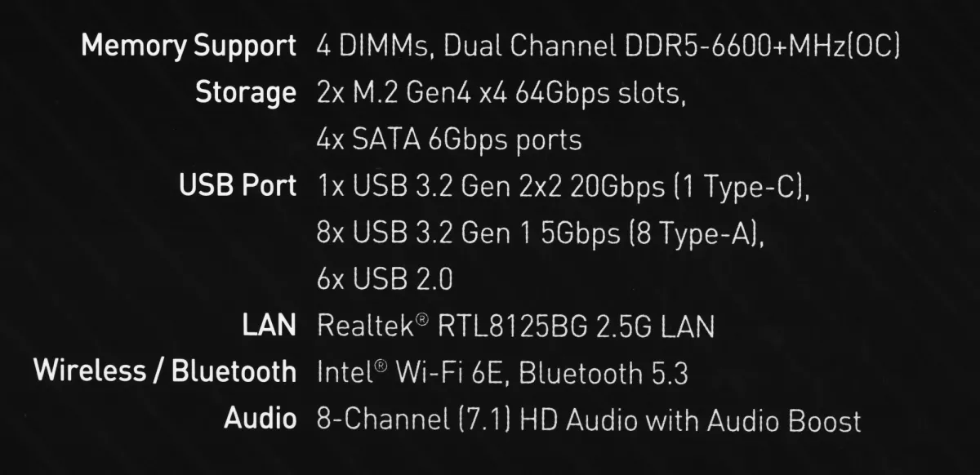The width and height of the screenshot is (980, 475).
Task: Select the DDR5-6600+MHz(OC) text
Action: (x=759, y=47)
